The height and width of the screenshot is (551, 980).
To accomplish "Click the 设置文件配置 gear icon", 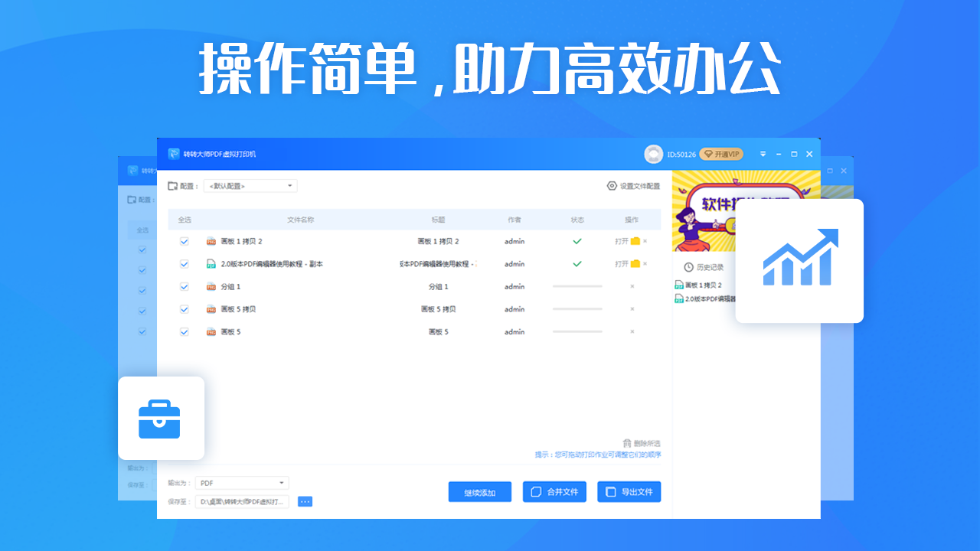I will click(611, 185).
